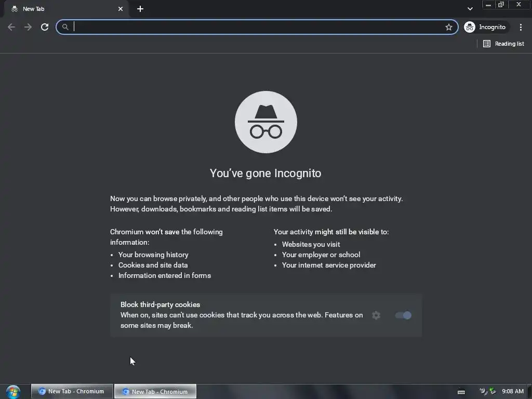The height and width of the screenshot is (399, 532).
Task: Click the "Your browsing history" bullet text
Action: (x=153, y=255)
